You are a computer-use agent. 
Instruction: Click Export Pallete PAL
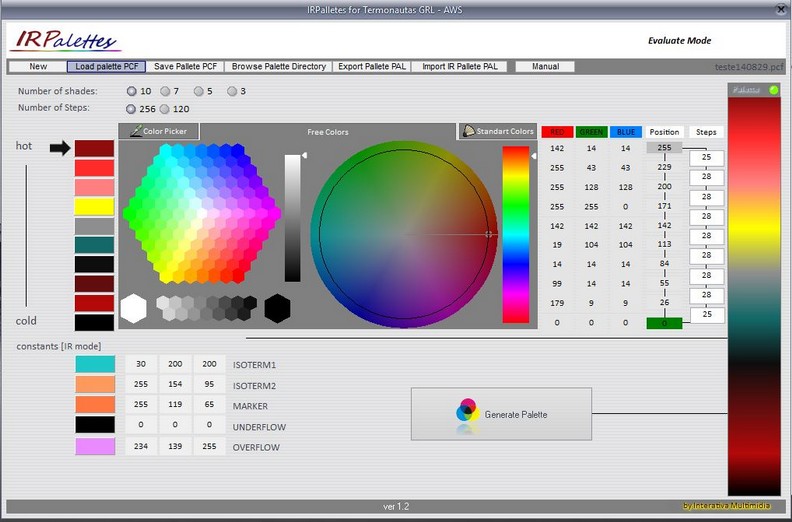pos(371,67)
